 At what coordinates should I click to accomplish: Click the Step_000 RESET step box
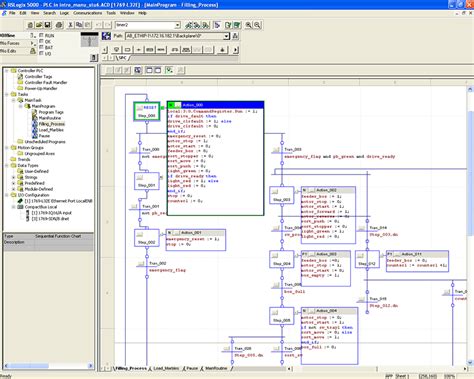coord(147,111)
